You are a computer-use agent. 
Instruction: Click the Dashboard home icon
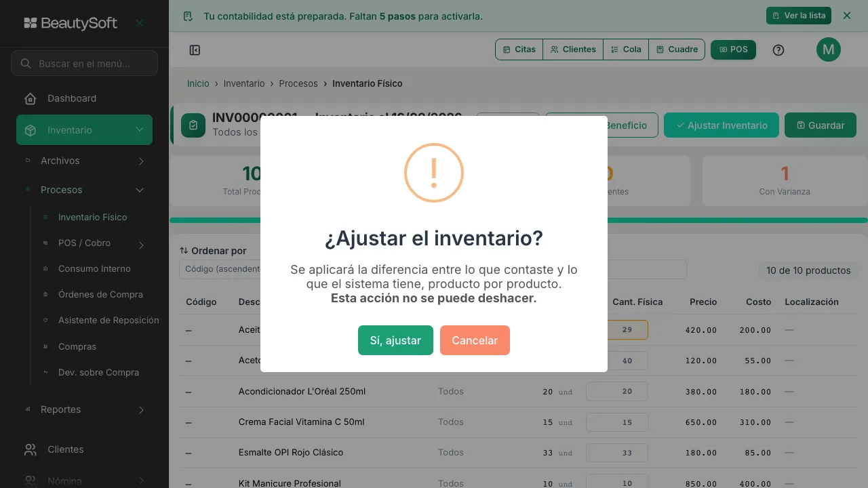tap(31, 99)
